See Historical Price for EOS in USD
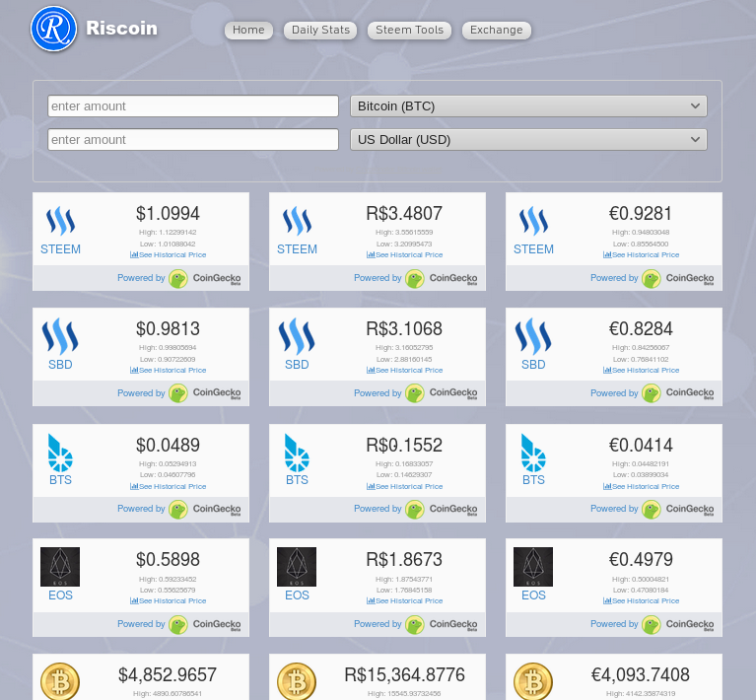756x700 pixels. (168, 600)
